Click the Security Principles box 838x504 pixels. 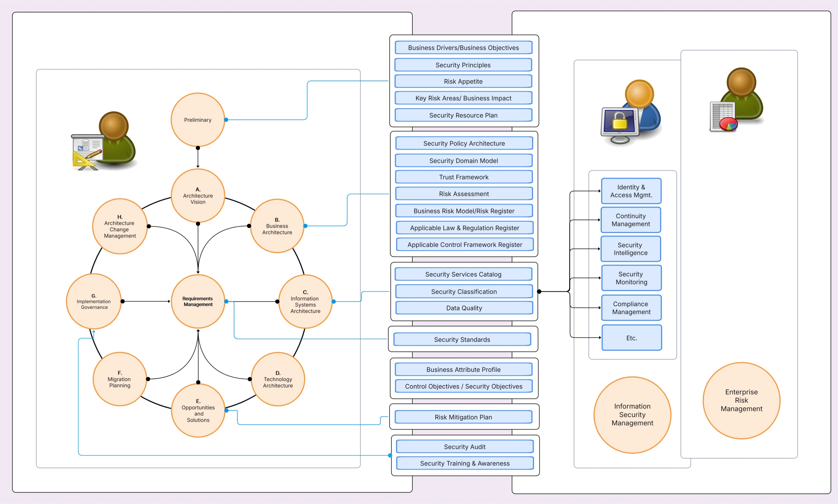click(x=463, y=65)
